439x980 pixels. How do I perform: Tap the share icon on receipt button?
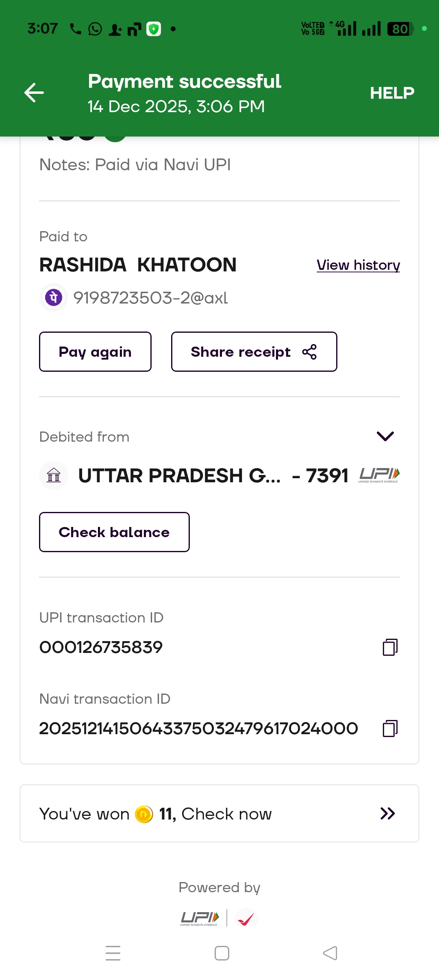click(x=309, y=352)
